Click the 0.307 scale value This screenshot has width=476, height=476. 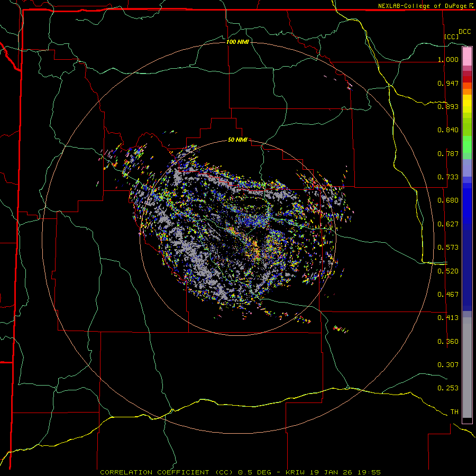point(448,365)
